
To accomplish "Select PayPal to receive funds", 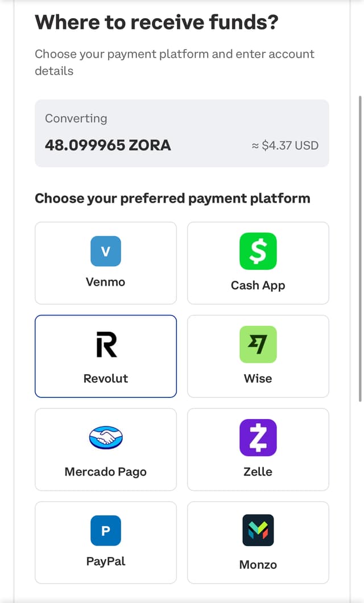I will click(x=105, y=542).
